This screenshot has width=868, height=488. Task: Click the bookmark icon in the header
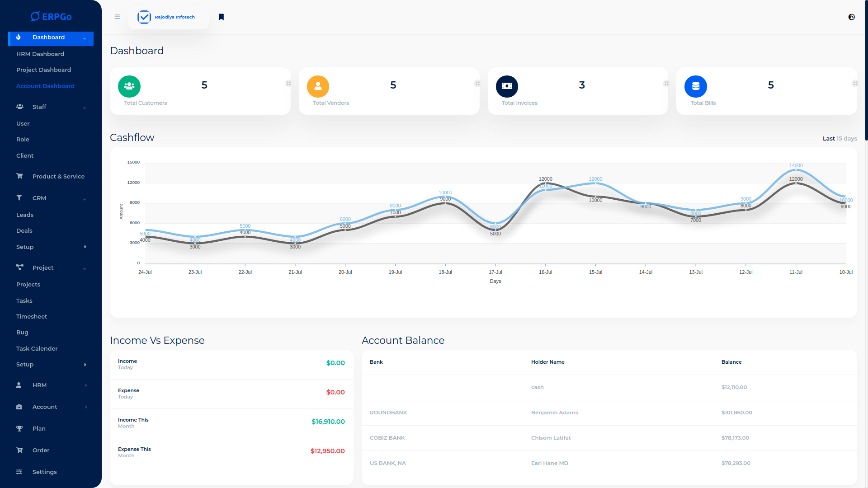pyautogui.click(x=221, y=17)
